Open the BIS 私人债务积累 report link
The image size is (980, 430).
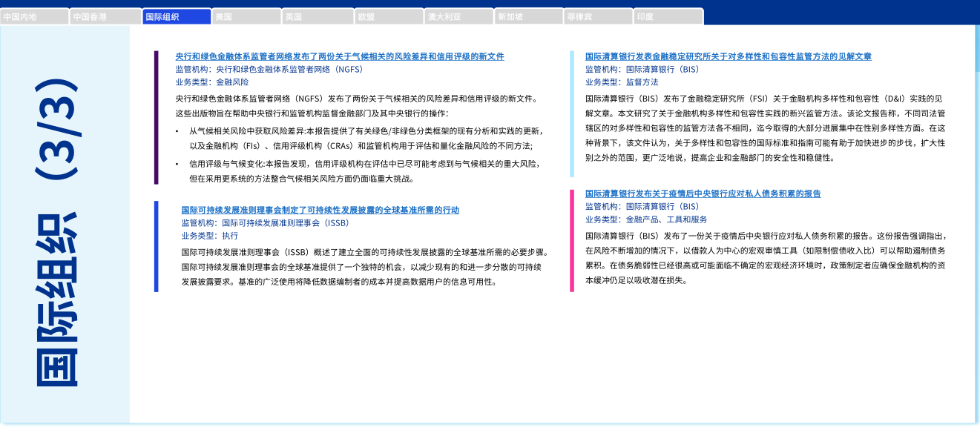coord(703,193)
